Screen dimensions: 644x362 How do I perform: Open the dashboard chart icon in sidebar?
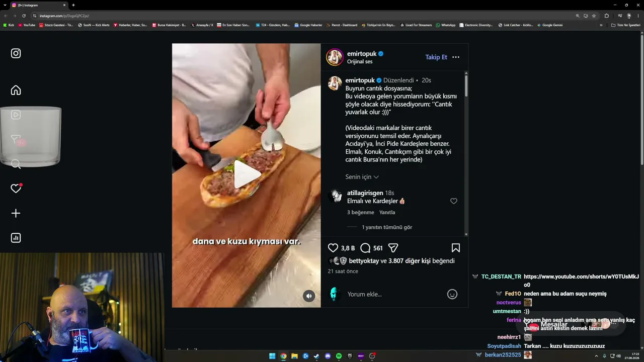click(16, 238)
